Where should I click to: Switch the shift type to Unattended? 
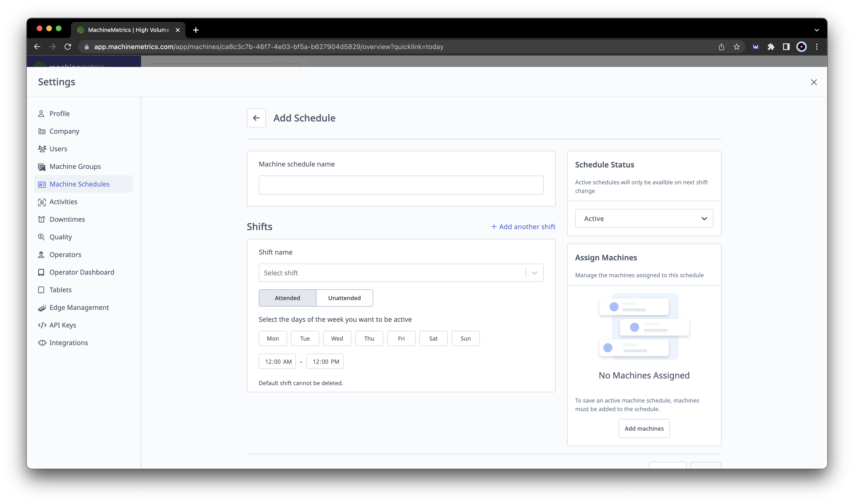coord(344,298)
